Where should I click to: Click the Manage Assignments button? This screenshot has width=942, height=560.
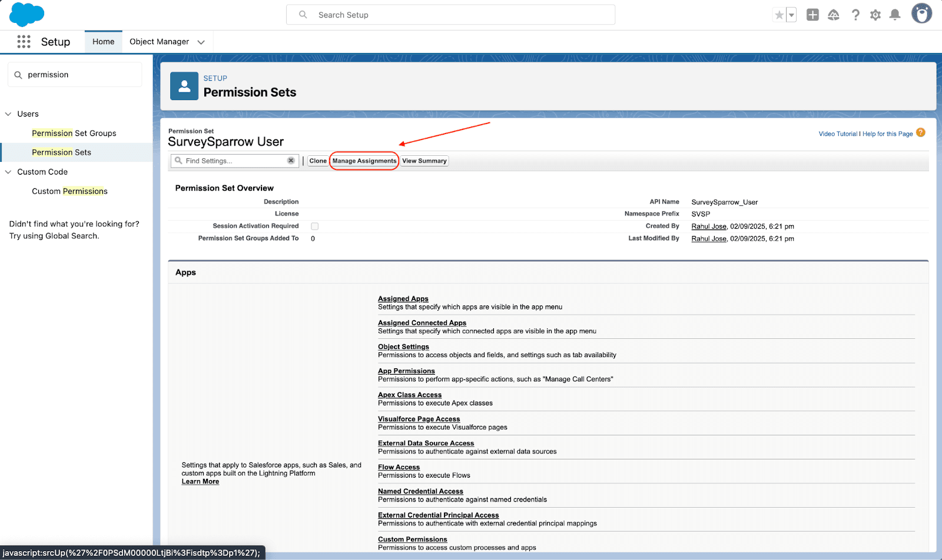coord(364,161)
